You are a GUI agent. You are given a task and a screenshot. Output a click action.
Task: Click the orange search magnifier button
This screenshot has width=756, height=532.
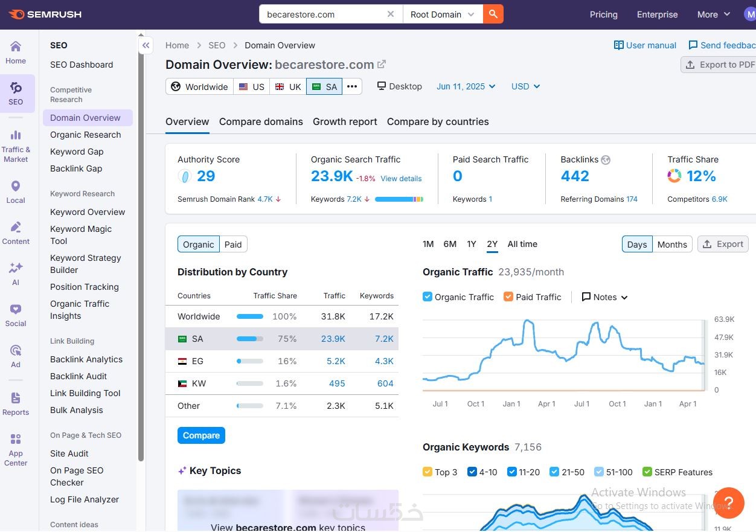click(493, 14)
